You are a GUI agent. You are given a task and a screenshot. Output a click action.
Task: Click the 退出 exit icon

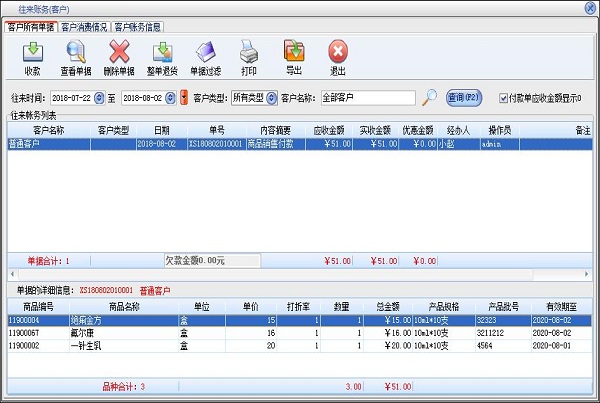(x=338, y=56)
